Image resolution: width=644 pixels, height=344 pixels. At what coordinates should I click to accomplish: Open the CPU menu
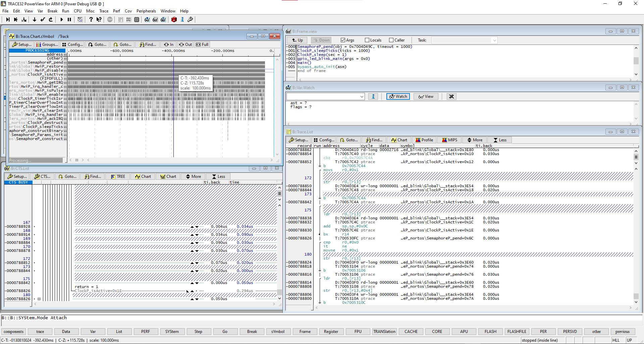coord(77,11)
